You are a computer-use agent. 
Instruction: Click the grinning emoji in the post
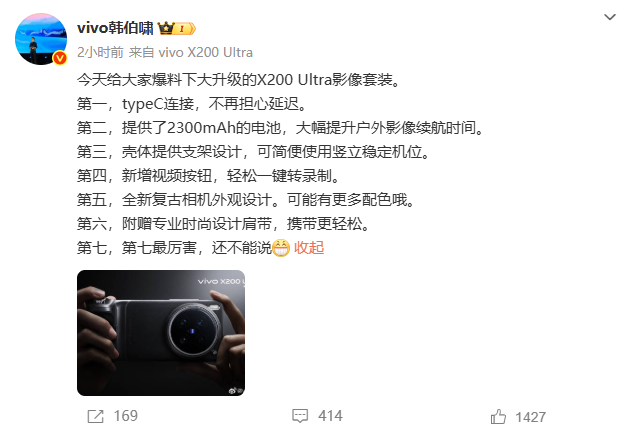281,248
